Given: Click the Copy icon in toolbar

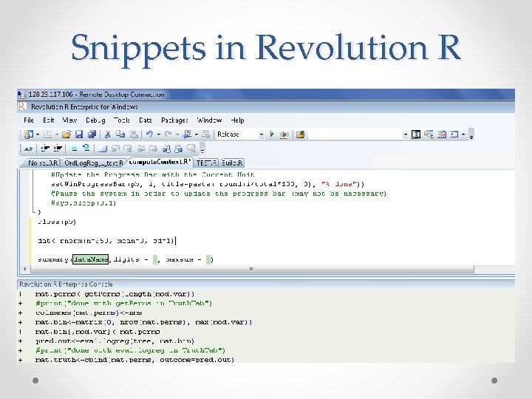Looking at the screenshot, I should [x=120, y=134].
